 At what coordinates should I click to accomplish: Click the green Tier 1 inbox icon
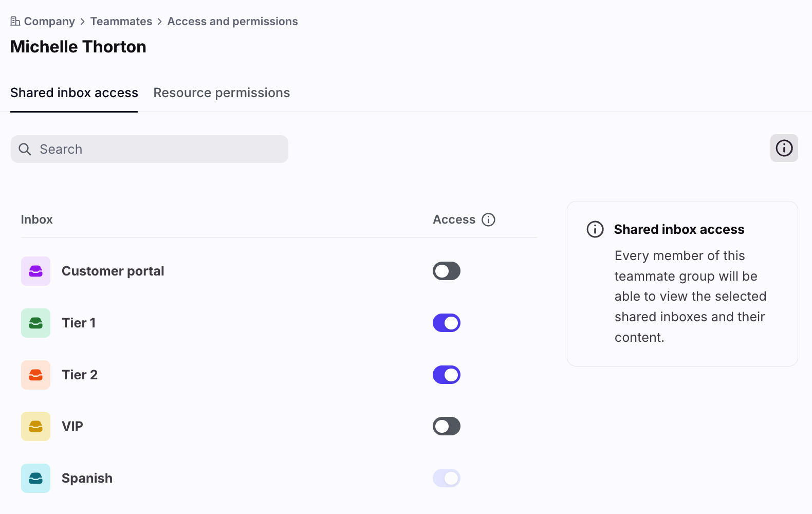click(x=35, y=323)
